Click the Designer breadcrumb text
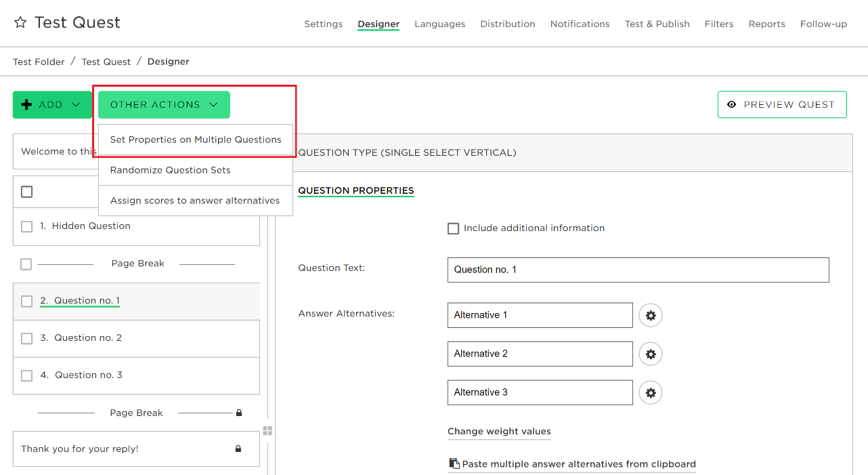This screenshot has height=475, width=868. point(169,62)
